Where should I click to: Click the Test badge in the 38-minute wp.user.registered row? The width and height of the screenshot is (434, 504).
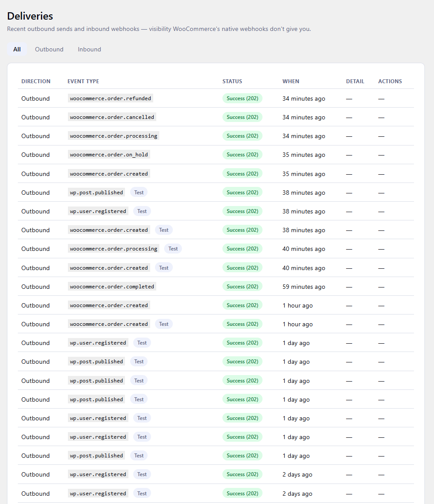[x=142, y=211]
